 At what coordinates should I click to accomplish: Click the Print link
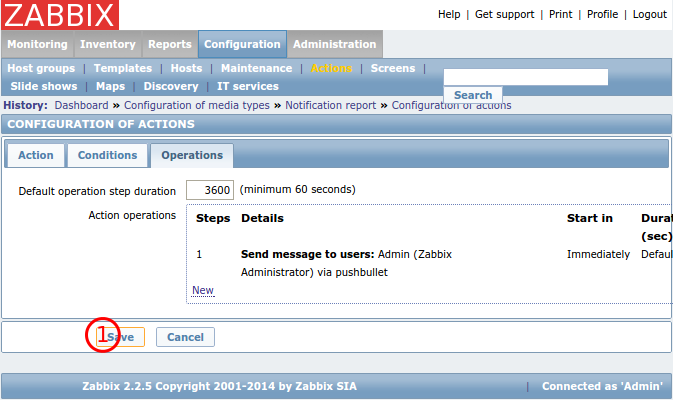[561, 15]
